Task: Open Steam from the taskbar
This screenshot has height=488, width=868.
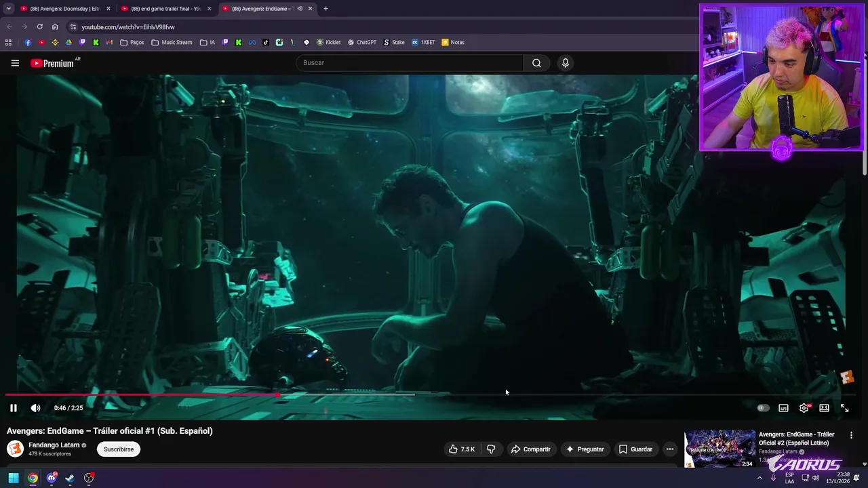Action: [70, 478]
